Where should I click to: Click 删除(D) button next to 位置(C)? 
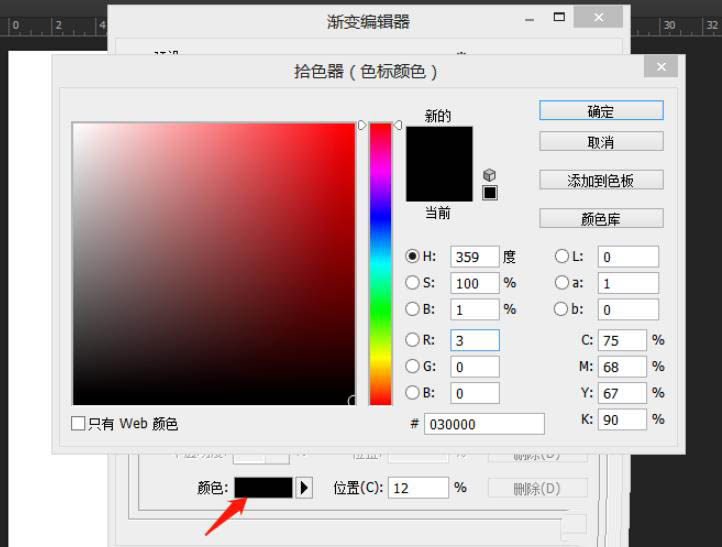[538, 488]
